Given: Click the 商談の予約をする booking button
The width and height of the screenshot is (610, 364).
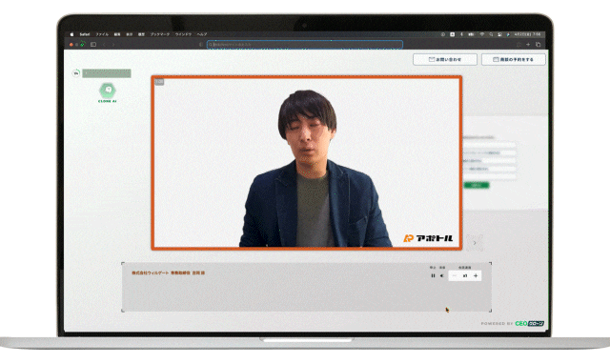Looking at the screenshot, I should [513, 59].
